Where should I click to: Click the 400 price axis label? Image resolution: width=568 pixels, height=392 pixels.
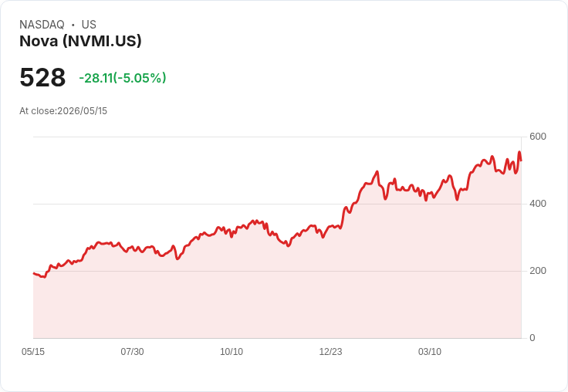click(538, 204)
